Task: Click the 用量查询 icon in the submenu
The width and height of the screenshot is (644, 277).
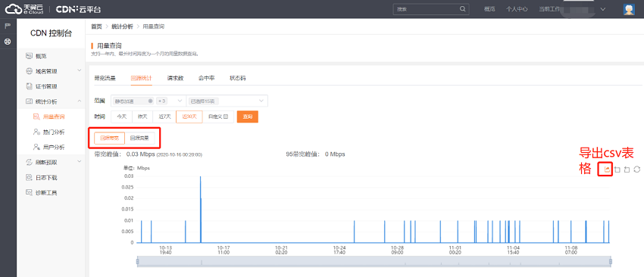Action: click(x=36, y=117)
